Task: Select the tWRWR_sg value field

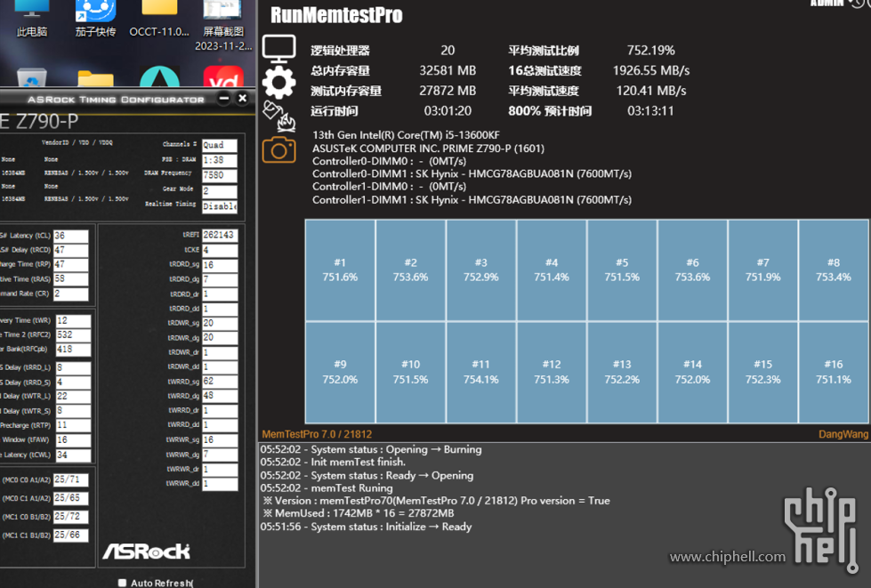Action: point(220,439)
